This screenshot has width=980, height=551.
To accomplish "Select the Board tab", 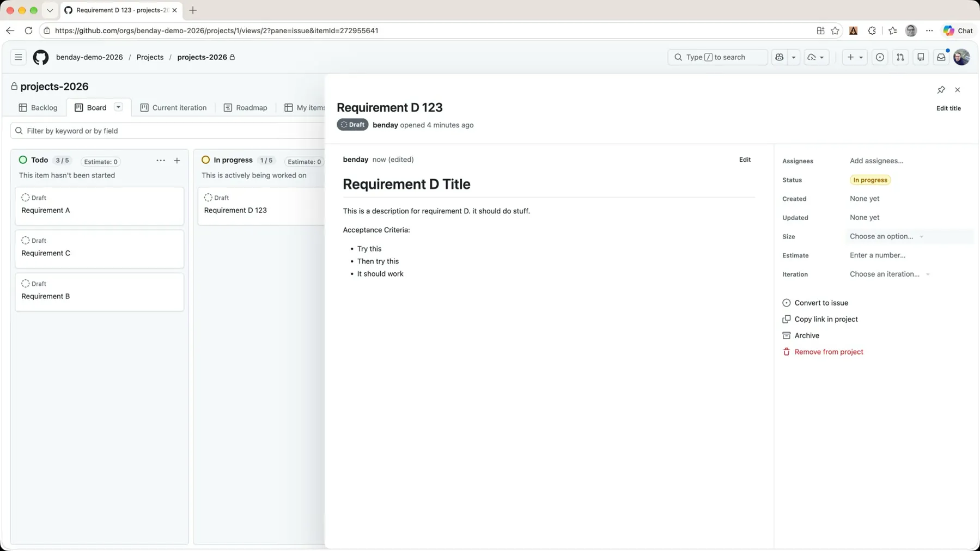I will [x=91, y=108].
